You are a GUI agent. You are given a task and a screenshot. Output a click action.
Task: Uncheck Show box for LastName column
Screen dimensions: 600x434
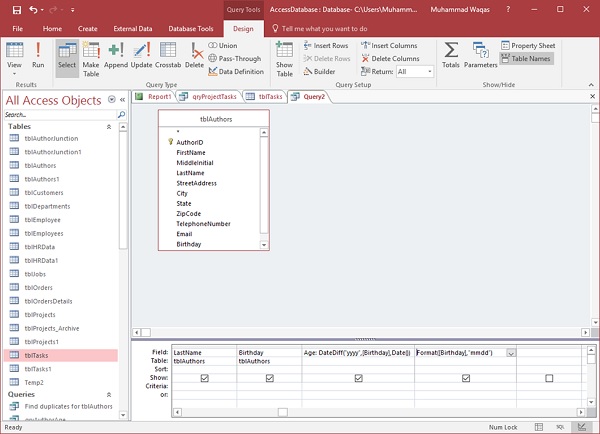pos(204,378)
